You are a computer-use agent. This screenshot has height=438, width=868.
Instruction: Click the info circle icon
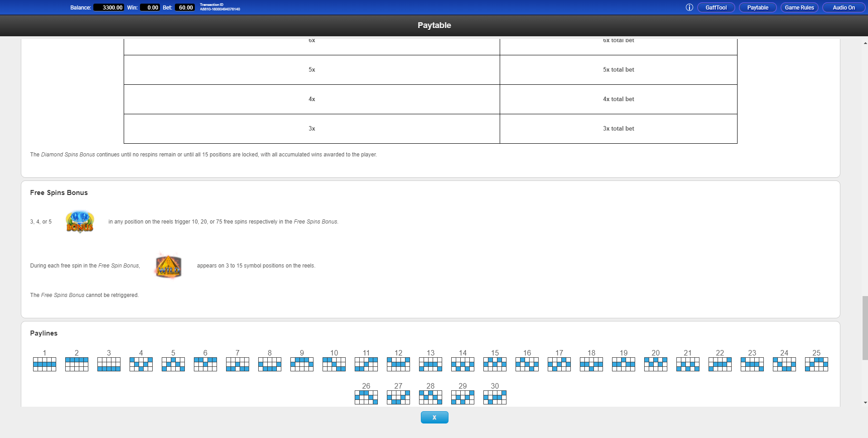coord(689,7)
